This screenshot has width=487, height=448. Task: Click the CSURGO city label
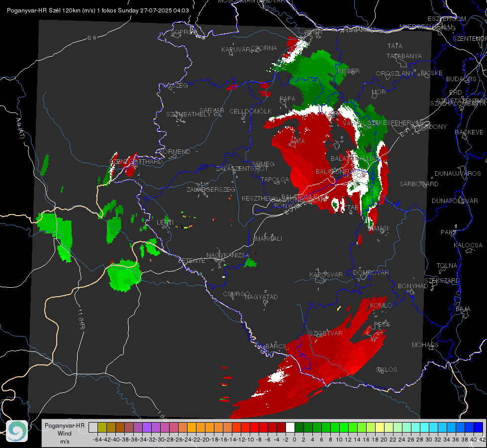(x=236, y=294)
